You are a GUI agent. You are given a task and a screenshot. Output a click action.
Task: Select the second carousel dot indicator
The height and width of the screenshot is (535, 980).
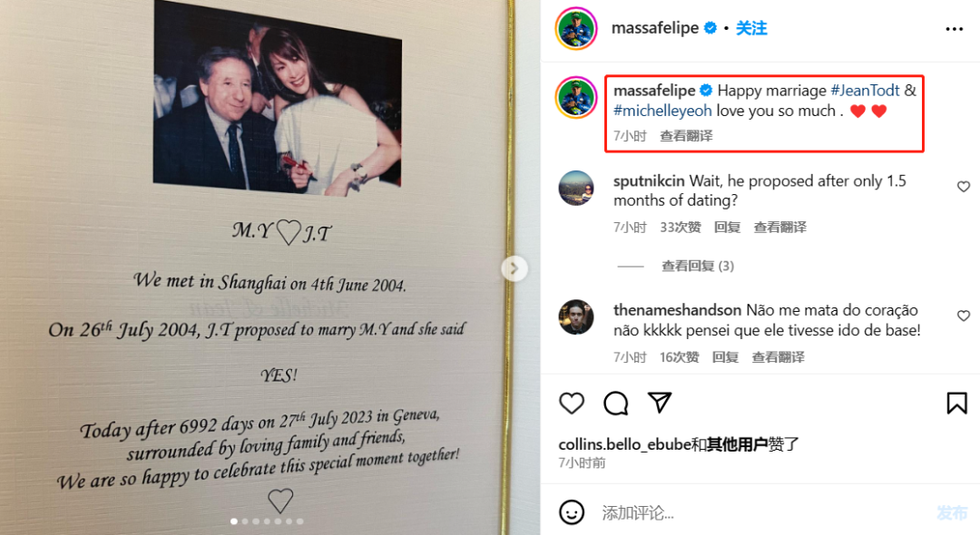click(245, 521)
